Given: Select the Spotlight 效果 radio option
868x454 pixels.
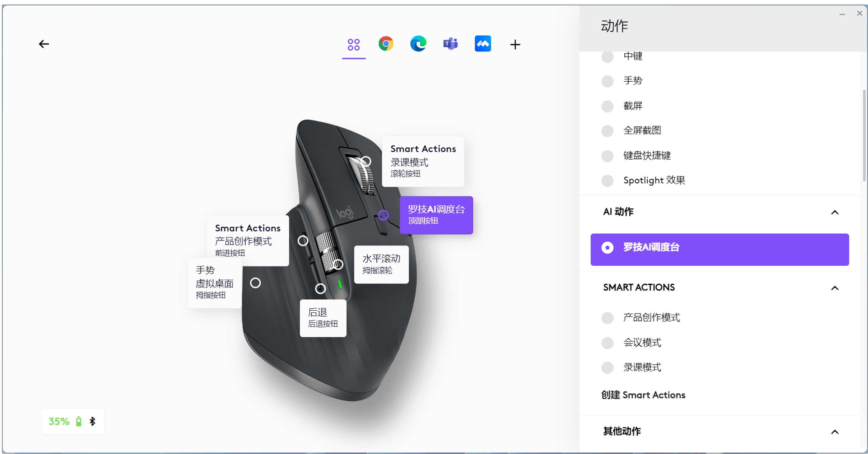Looking at the screenshot, I should coord(607,181).
